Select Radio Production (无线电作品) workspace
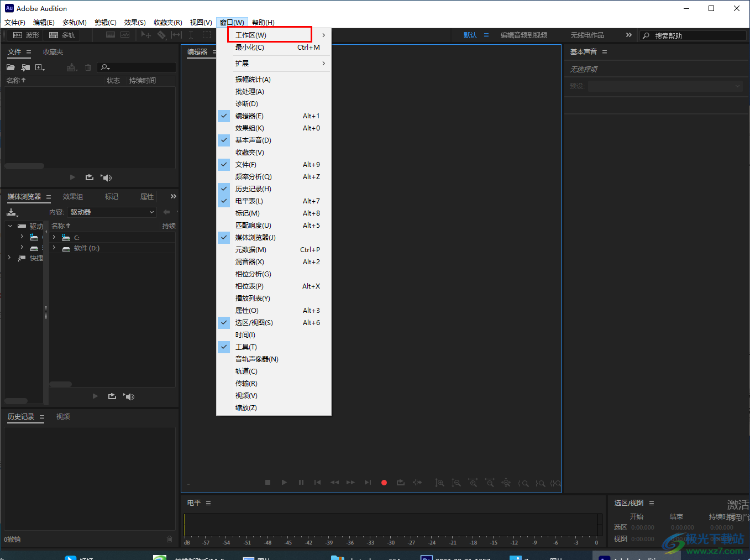This screenshot has width=750, height=560. (x=587, y=35)
